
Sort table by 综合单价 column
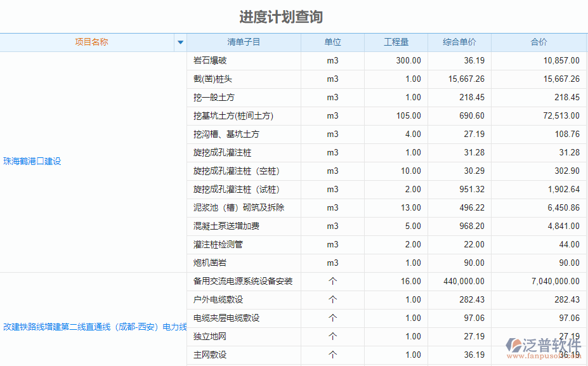458,42
